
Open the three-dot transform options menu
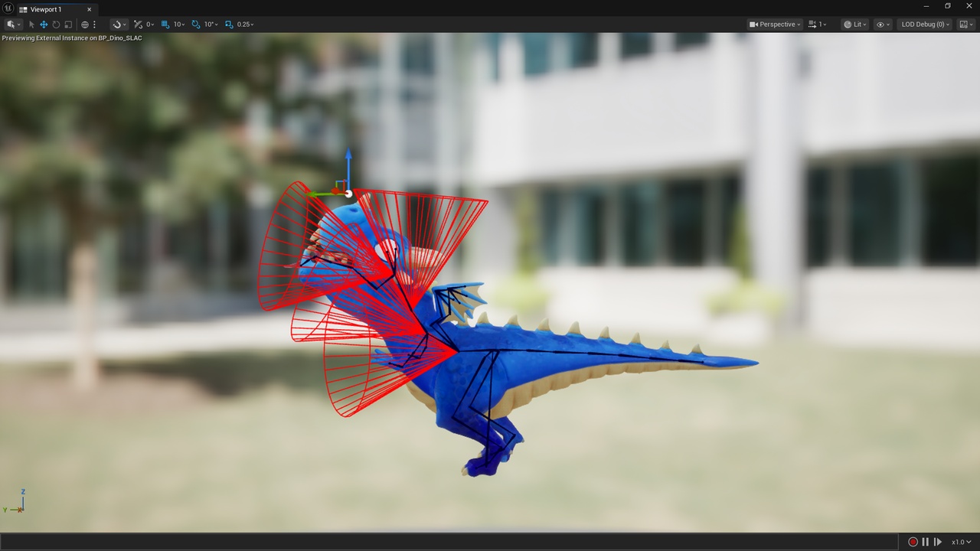pyautogui.click(x=94, y=24)
